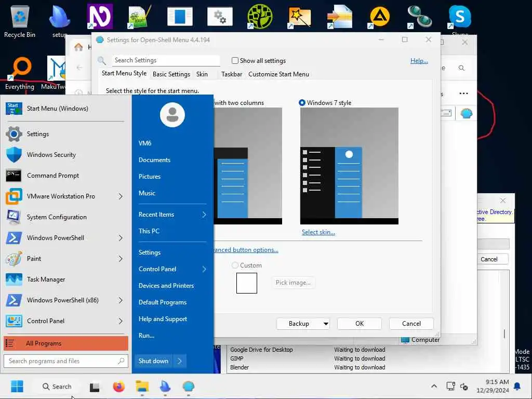Launch Task Manager from start menu
Image resolution: width=532 pixels, height=399 pixels.
tap(65, 279)
